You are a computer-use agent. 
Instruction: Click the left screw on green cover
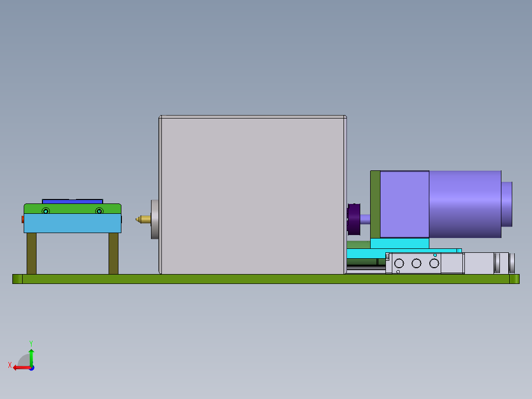click(46, 211)
